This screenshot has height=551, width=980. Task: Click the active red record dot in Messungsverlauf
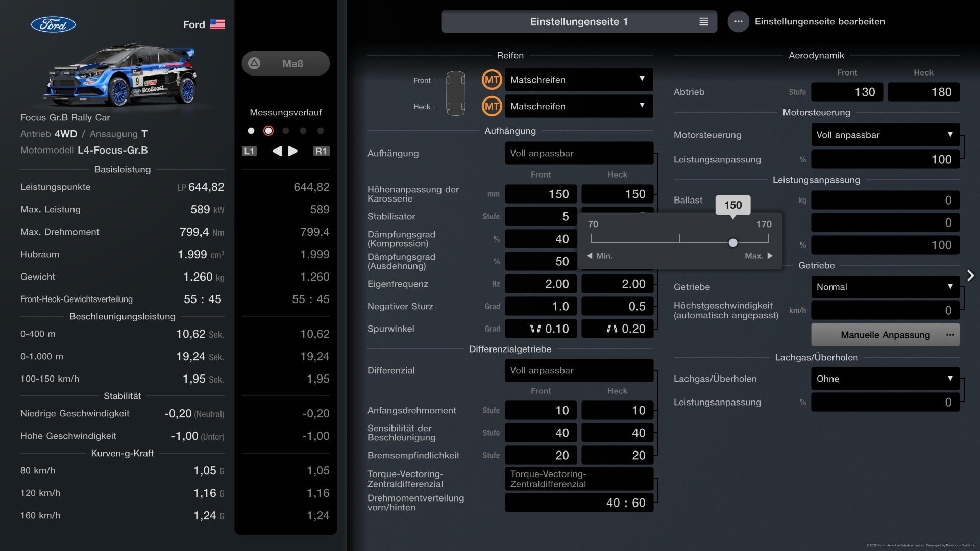point(267,131)
